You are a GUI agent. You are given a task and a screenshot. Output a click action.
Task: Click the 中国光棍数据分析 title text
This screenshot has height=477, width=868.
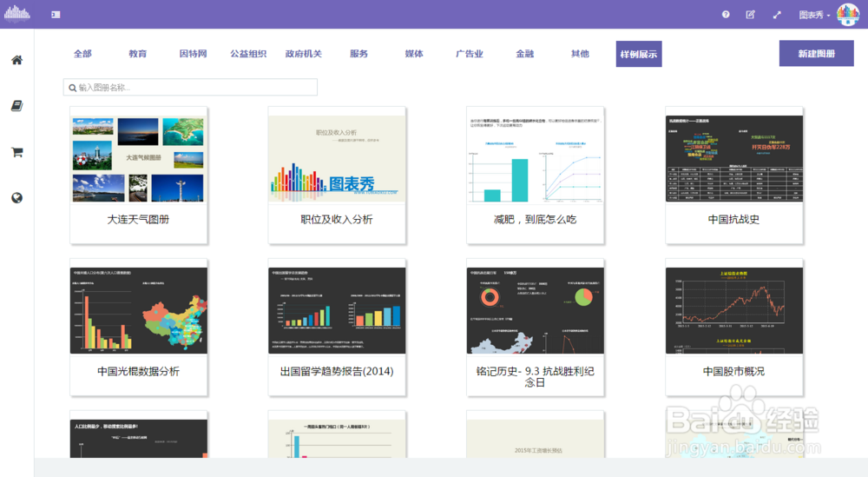coord(138,371)
